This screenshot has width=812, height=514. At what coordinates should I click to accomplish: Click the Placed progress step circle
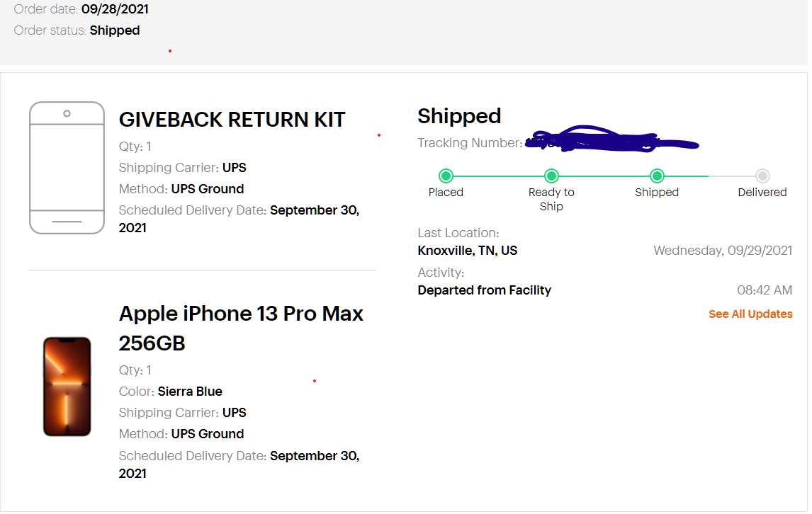pyautogui.click(x=446, y=176)
